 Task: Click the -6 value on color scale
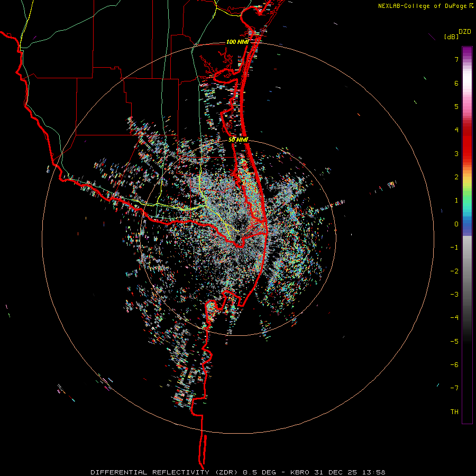[x=454, y=365]
